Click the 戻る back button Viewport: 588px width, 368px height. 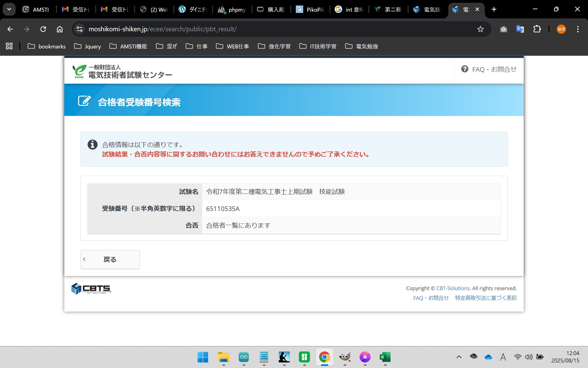pyautogui.click(x=110, y=259)
